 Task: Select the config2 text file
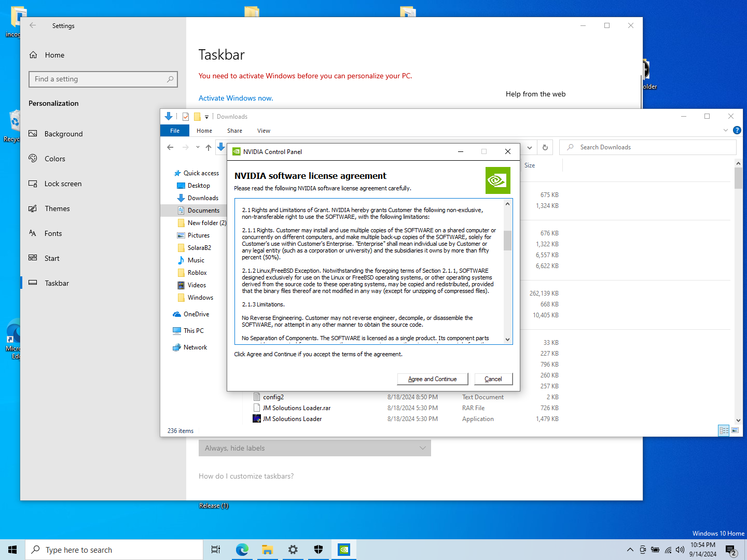pyautogui.click(x=273, y=397)
